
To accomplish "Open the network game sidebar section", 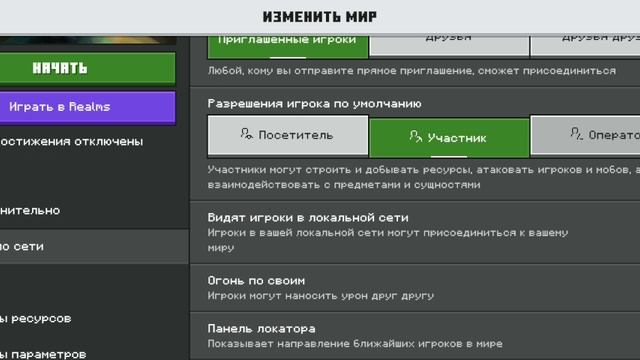I will tap(94, 247).
